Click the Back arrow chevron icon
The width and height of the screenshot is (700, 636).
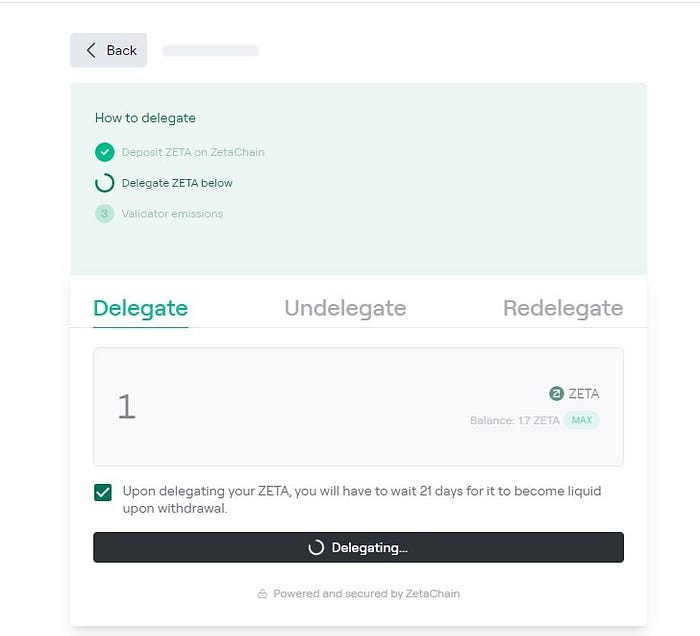91,50
